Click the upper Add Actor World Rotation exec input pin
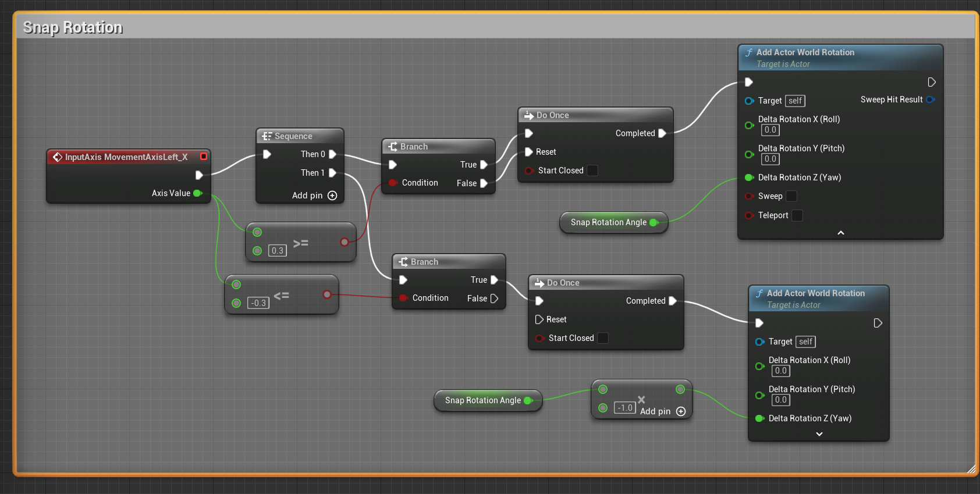Viewport: 980px width, 494px height. tap(749, 82)
